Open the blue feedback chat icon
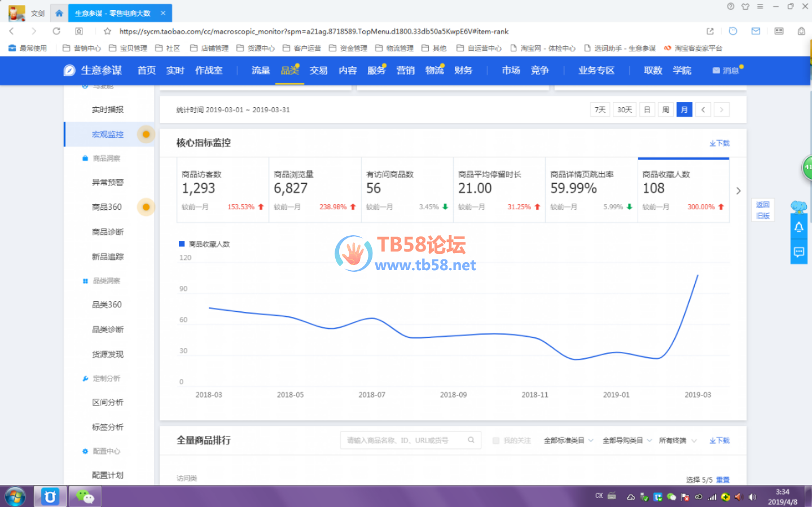 798,252
